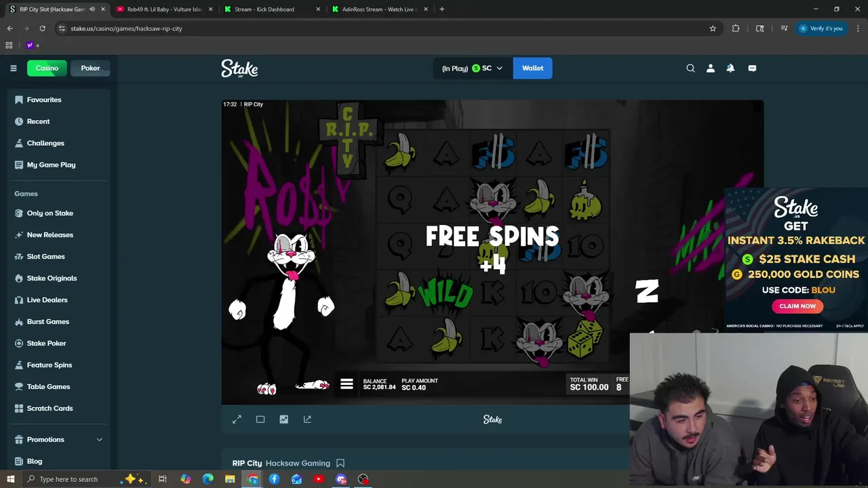Click Verify it's you profile button
This screenshot has width=868, height=488.
[x=821, y=28]
